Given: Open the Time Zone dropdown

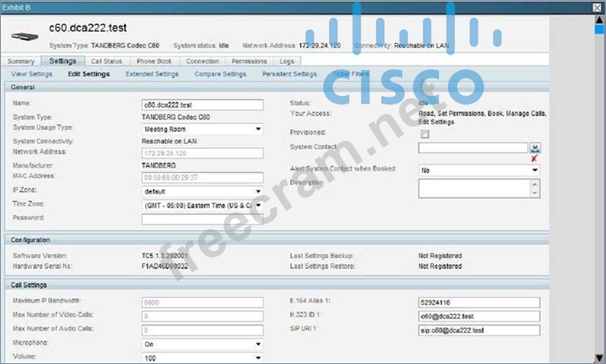Looking at the screenshot, I should (202, 205).
